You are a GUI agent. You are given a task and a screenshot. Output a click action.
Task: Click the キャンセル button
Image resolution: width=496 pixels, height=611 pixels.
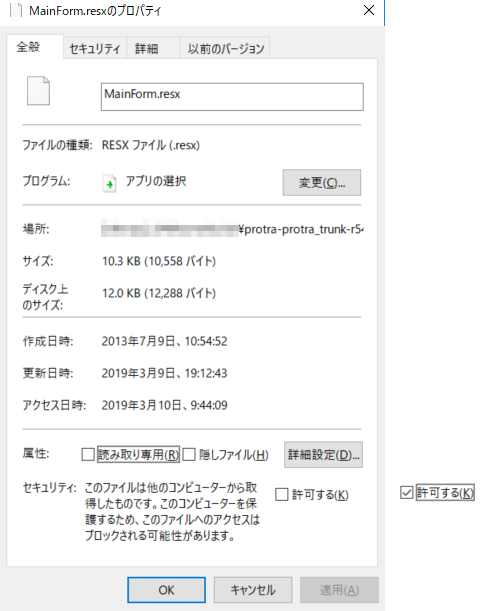(x=253, y=590)
